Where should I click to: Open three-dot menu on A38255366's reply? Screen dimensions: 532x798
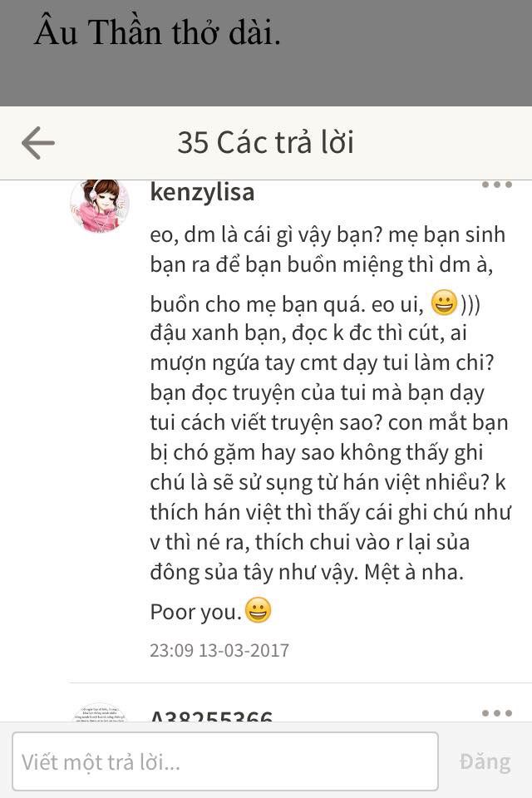(497, 713)
